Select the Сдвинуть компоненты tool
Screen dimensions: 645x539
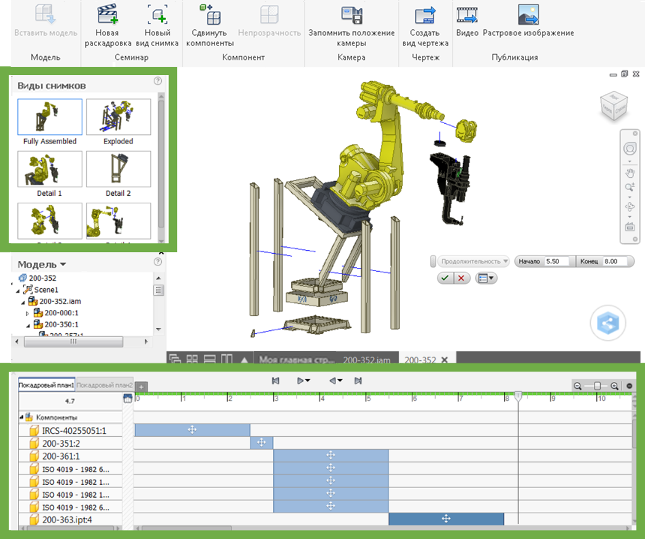[210, 15]
